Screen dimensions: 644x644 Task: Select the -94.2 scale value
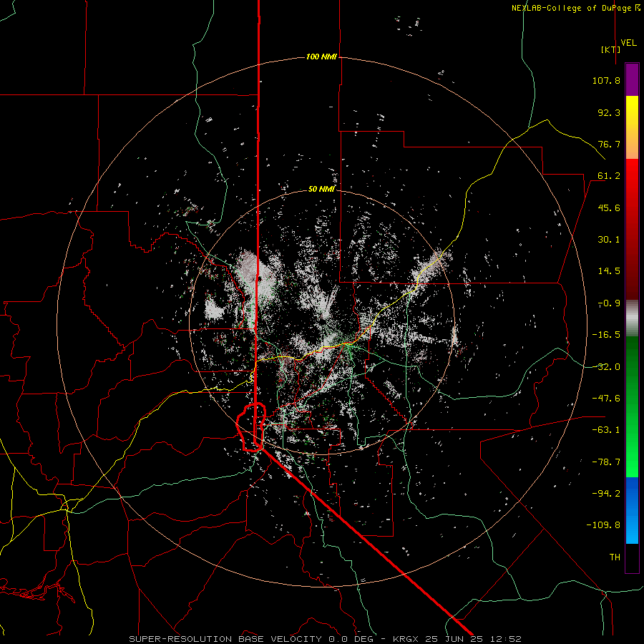click(606, 494)
